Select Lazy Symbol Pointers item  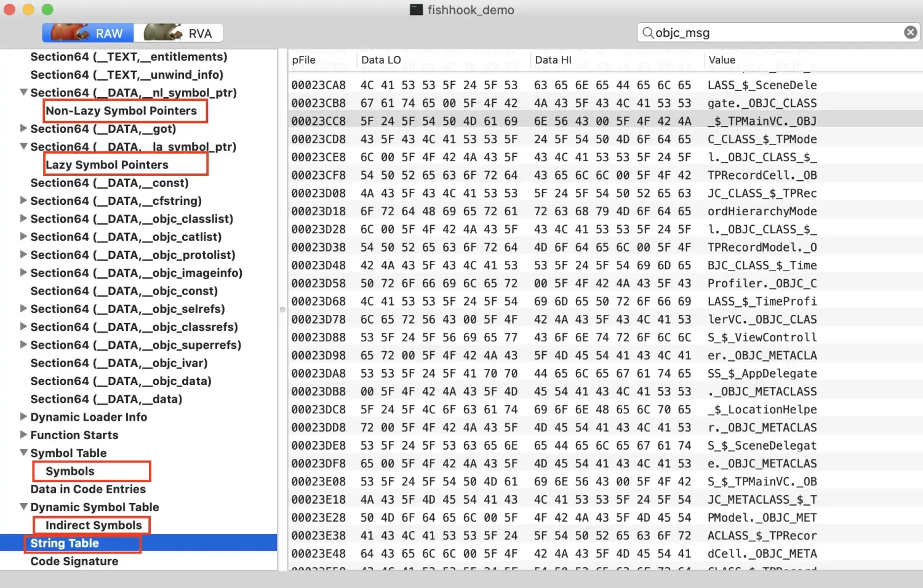(107, 165)
